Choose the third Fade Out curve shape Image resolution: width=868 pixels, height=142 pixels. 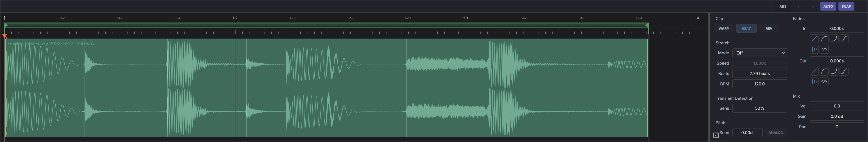tap(834, 71)
